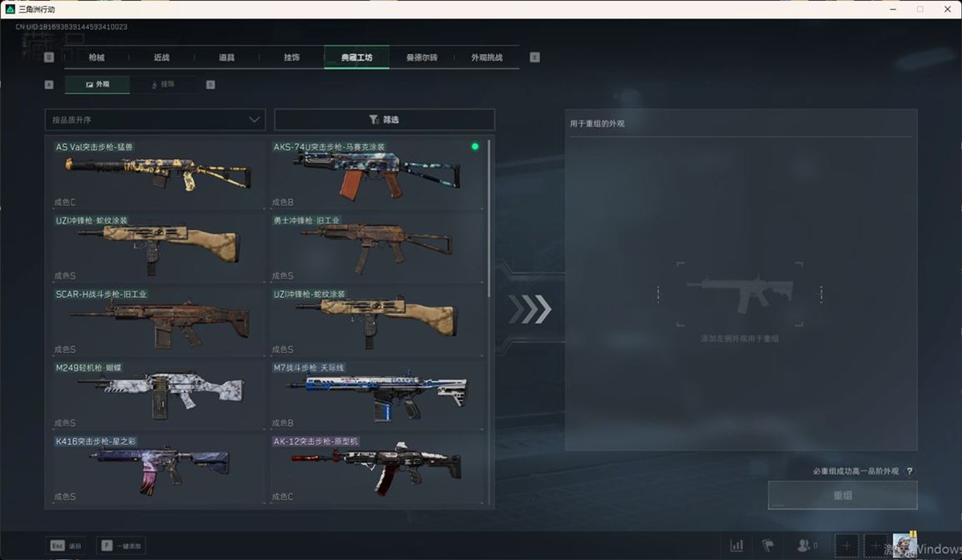Viewport: 962px width, 560px height.
Task: Open the help question mark icon
Action: pyautogui.click(x=910, y=472)
